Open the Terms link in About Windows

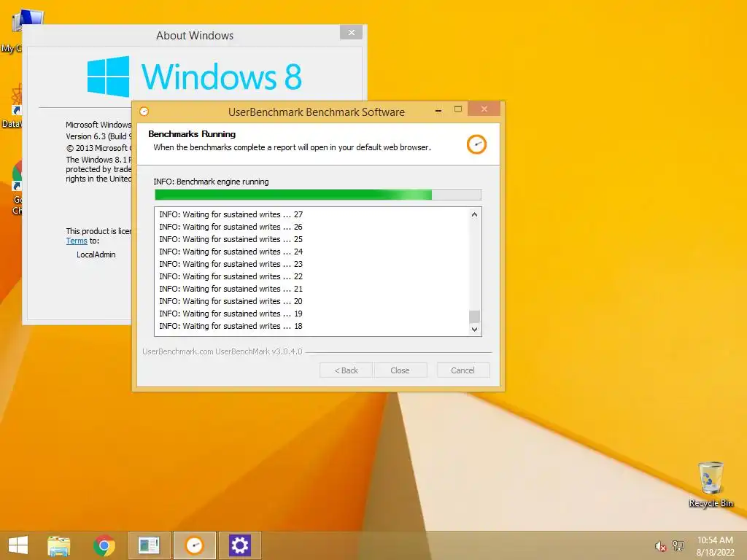click(76, 241)
